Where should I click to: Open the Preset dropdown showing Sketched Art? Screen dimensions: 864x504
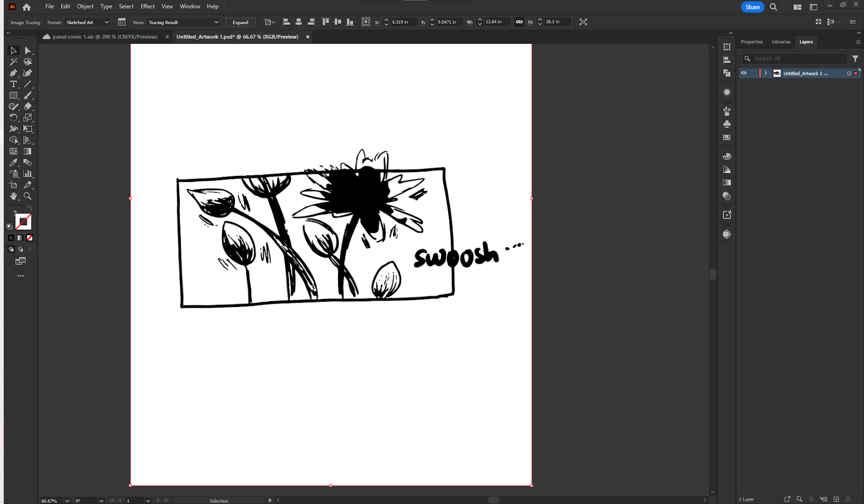(x=87, y=22)
